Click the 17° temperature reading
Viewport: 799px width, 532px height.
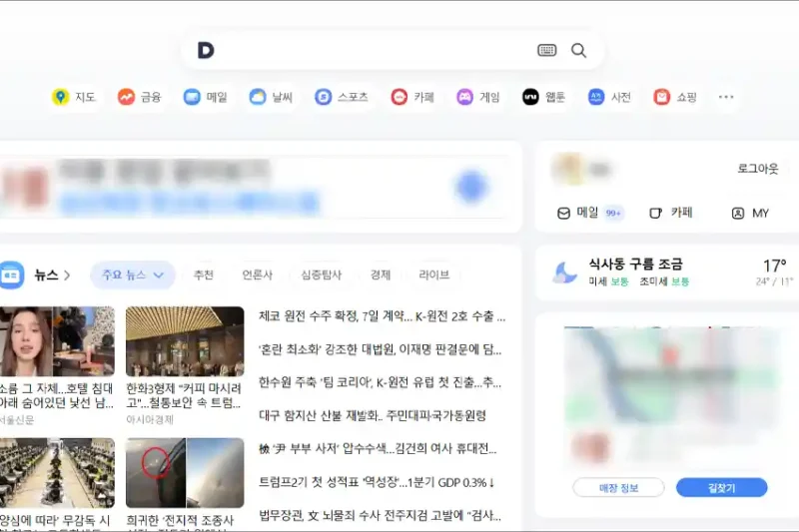775,266
